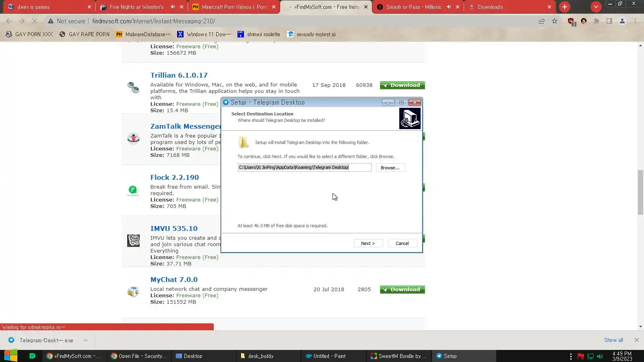644x362 pixels.
Task: Mute the Five Nights at Winston's tab
Action: coord(173,7)
